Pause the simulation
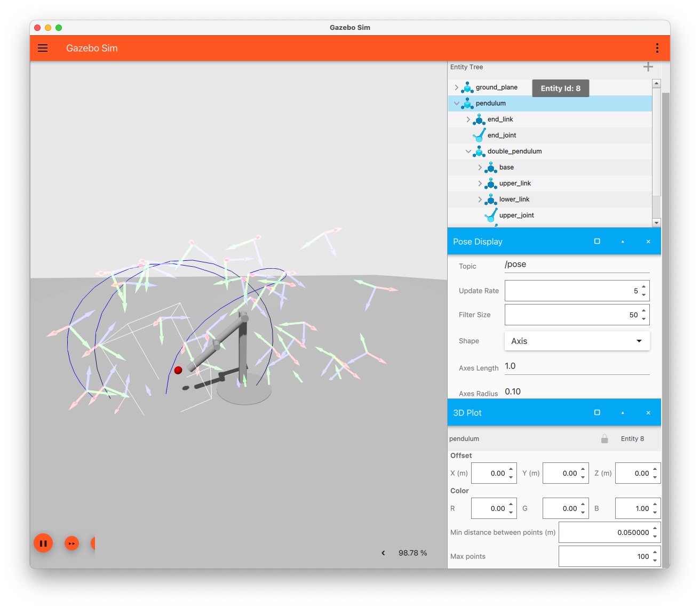The image size is (700, 608). [x=43, y=543]
